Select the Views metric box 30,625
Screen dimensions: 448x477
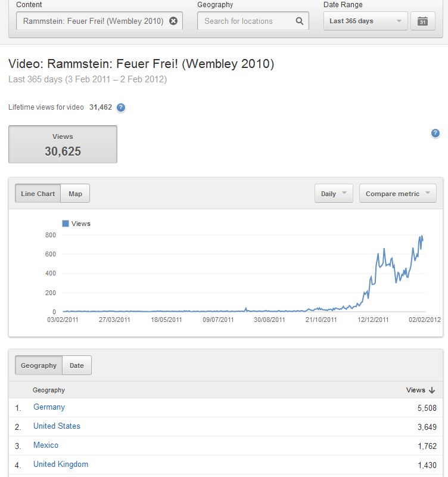(63, 144)
